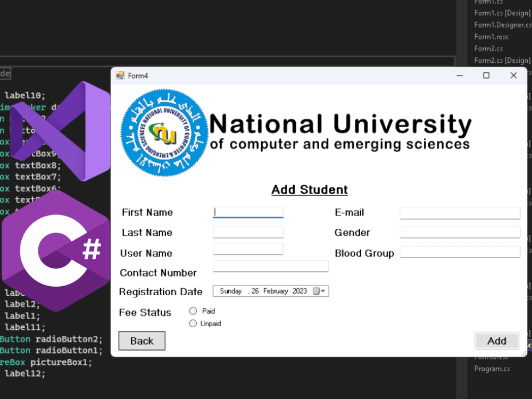Click the Form4 title bar icon
The height and width of the screenshot is (399, 532).
[x=120, y=76]
